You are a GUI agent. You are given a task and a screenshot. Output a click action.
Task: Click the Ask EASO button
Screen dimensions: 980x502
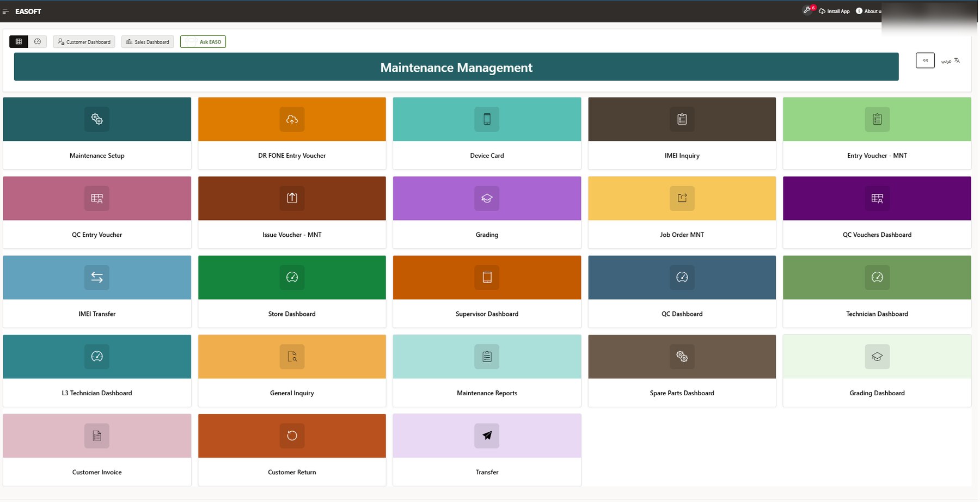coord(203,42)
